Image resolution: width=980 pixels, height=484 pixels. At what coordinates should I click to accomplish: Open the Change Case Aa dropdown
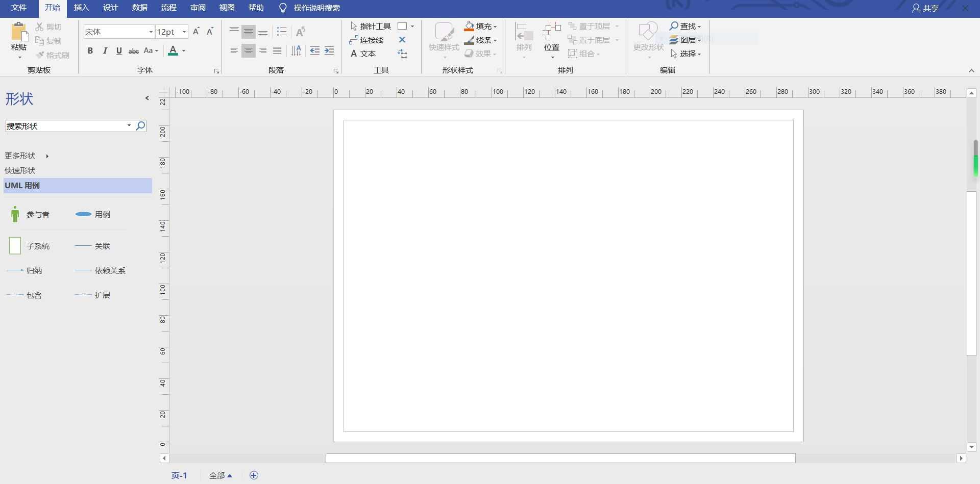pyautogui.click(x=151, y=50)
